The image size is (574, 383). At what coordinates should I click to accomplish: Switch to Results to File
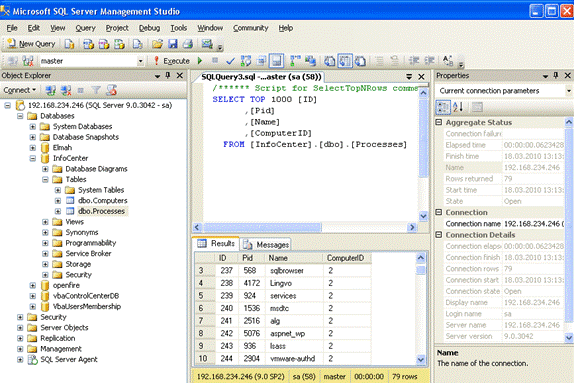click(x=360, y=61)
